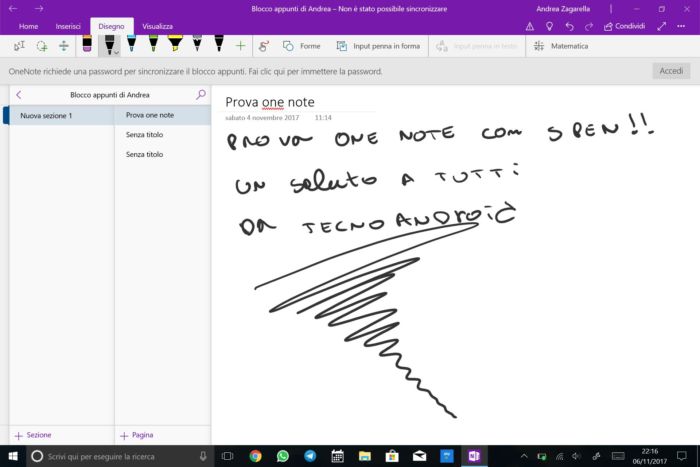The image size is (700, 467).
Task: Click the taskbar microphone icon
Action: 203,456
